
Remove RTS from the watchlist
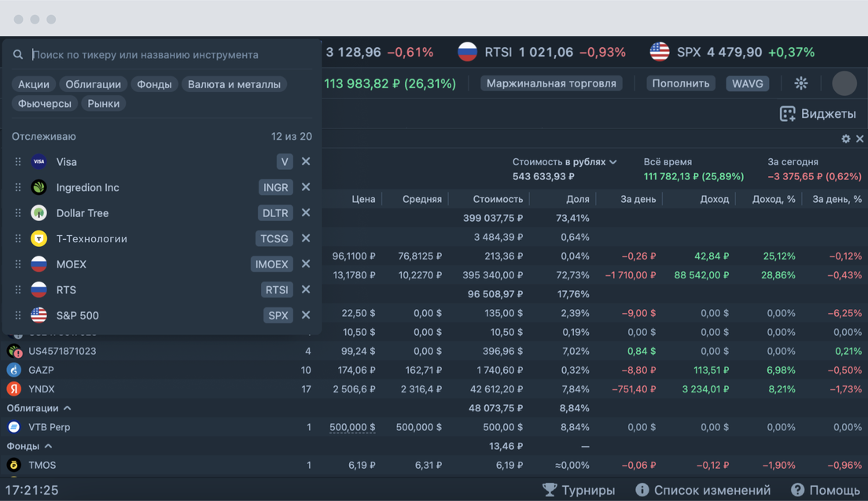pos(306,289)
